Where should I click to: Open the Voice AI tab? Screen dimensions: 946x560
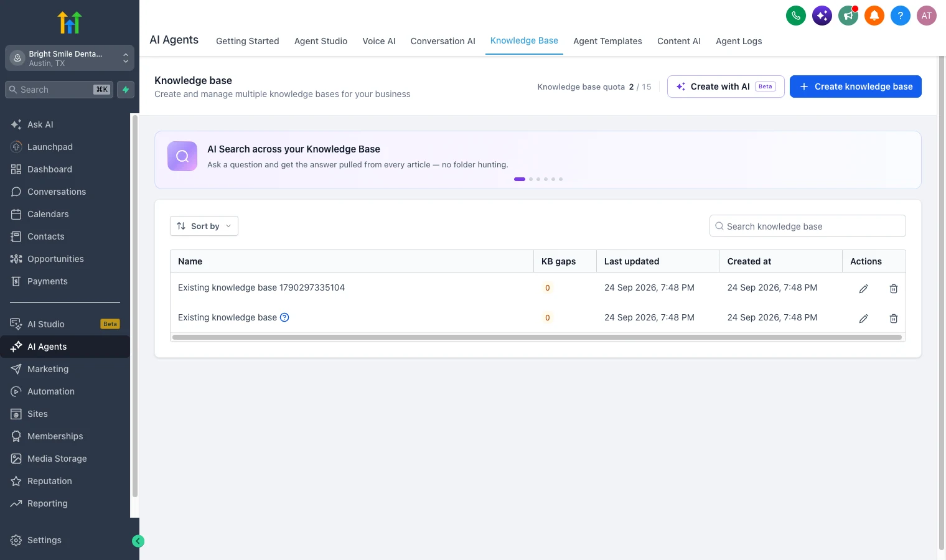[379, 41]
